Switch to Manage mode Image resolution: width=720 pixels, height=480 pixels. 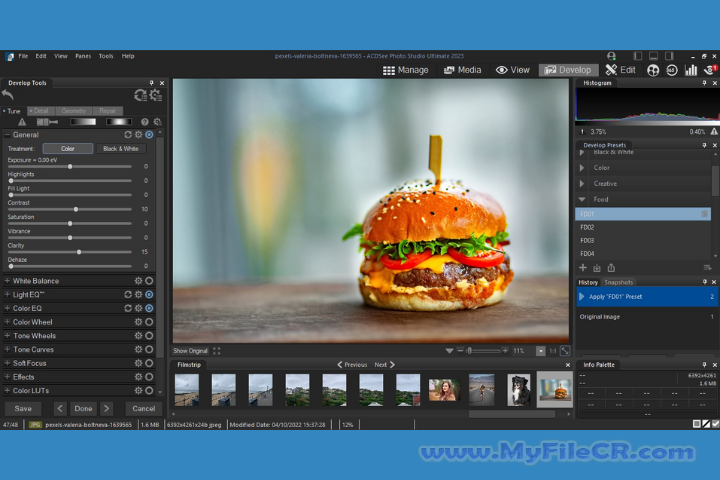tap(405, 70)
